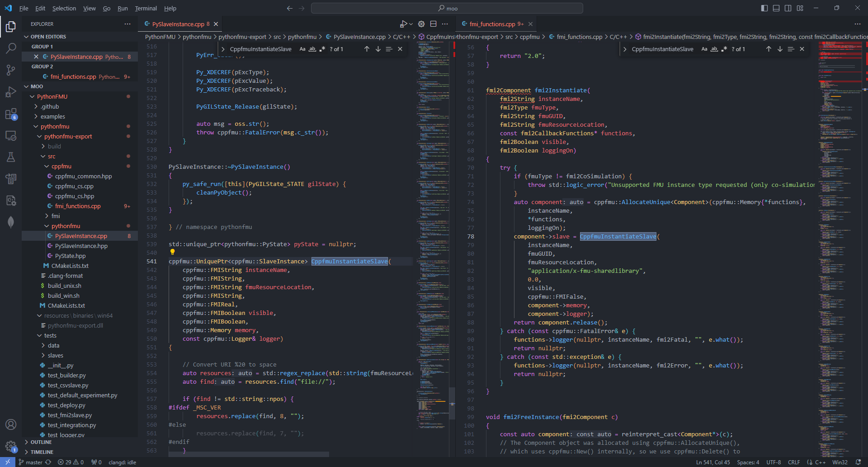
Task: Open the Help menu
Action: (170, 8)
